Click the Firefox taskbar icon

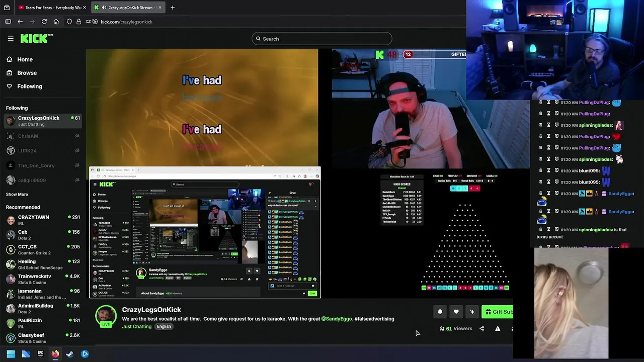(55, 354)
